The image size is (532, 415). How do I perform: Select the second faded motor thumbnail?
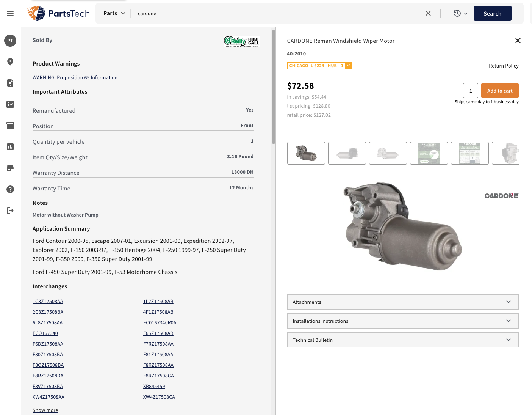pyautogui.click(x=347, y=153)
